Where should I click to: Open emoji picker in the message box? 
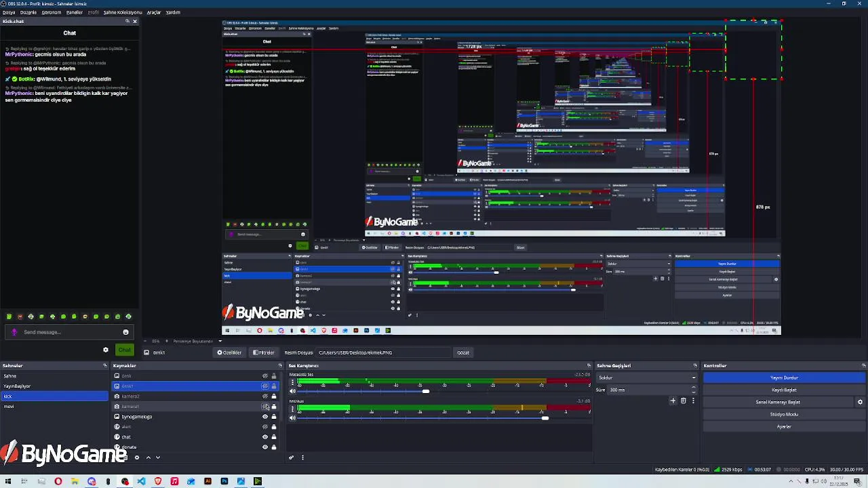click(x=125, y=332)
